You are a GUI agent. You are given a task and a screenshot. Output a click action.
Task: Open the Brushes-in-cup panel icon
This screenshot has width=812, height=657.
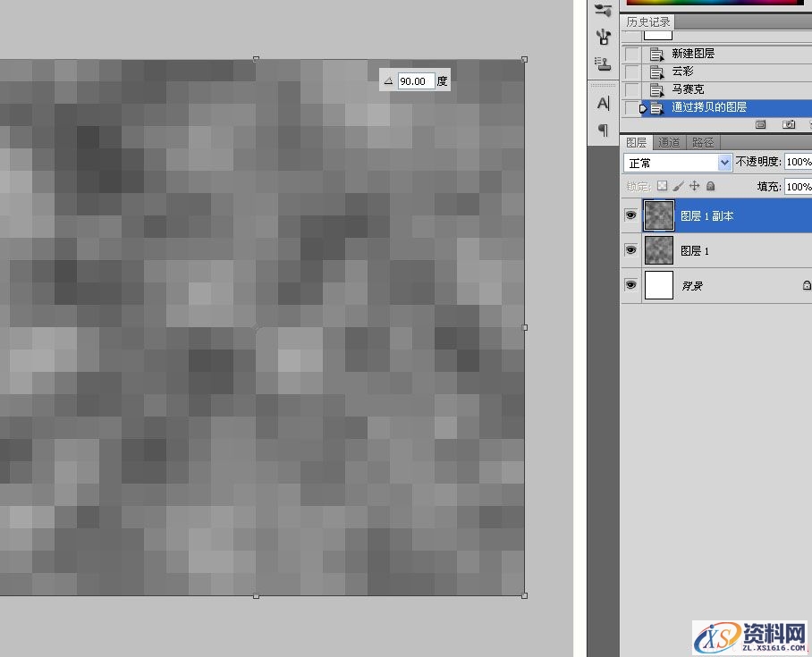603,37
